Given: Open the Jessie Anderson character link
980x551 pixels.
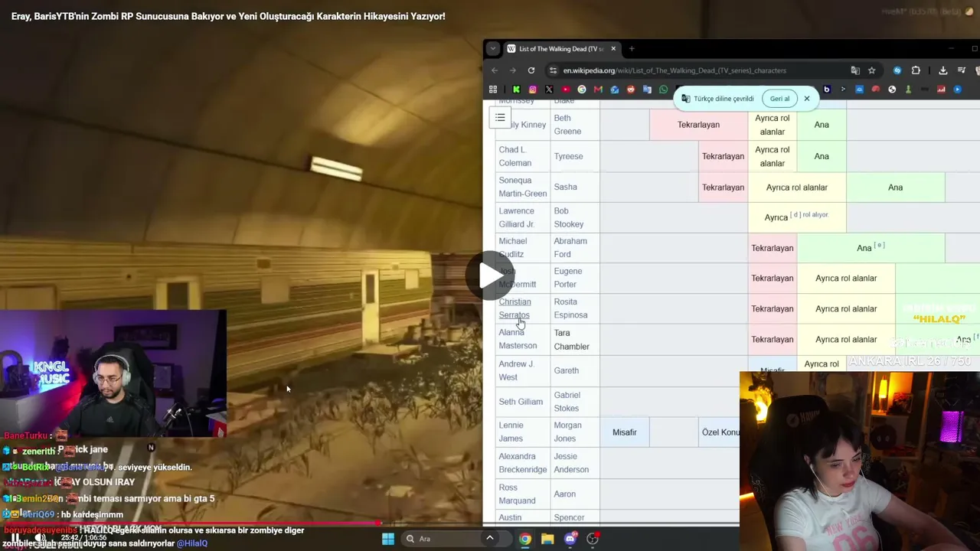Looking at the screenshot, I should pyautogui.click(x=571, y=463).
